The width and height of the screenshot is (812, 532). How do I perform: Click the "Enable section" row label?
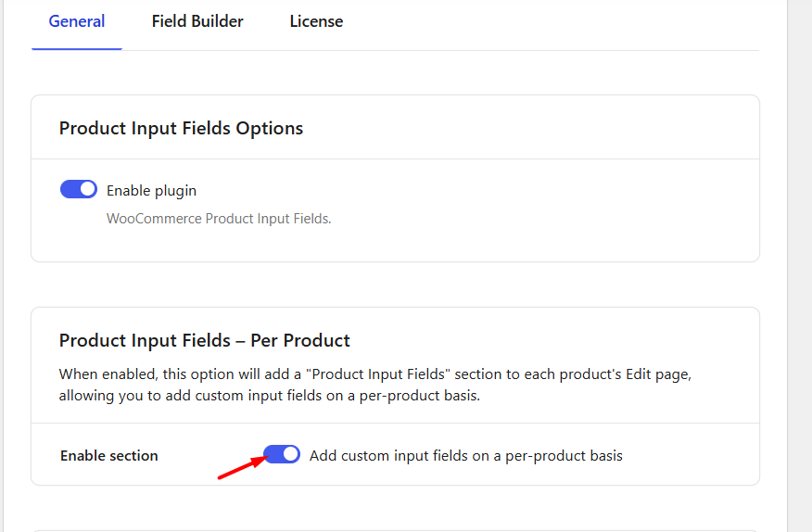[109, 455]
